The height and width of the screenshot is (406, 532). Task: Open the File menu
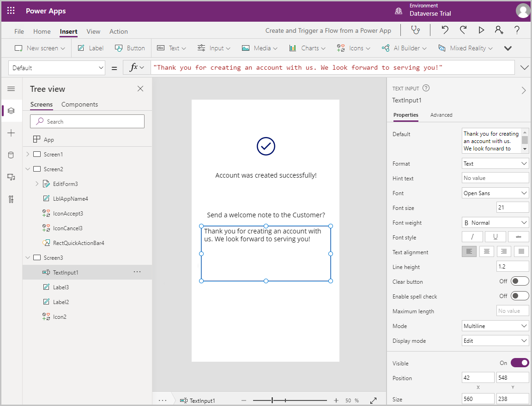coord(19,31)
